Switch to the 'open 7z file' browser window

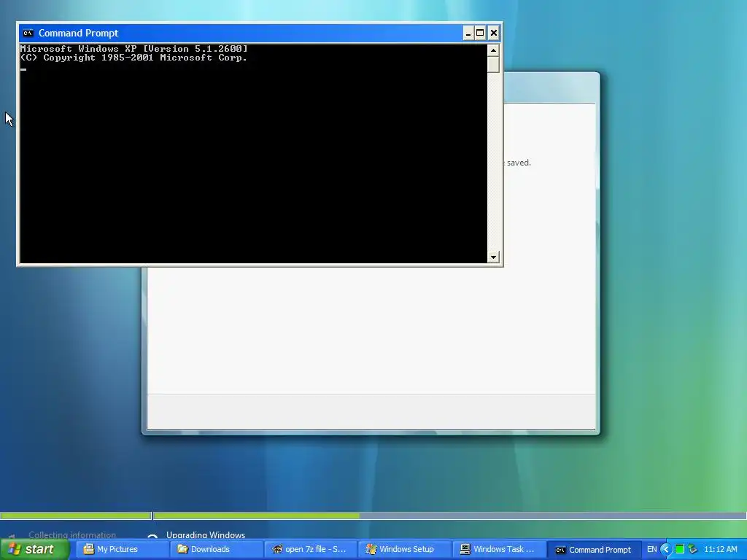pyautogui.click(x=310, y=549)
